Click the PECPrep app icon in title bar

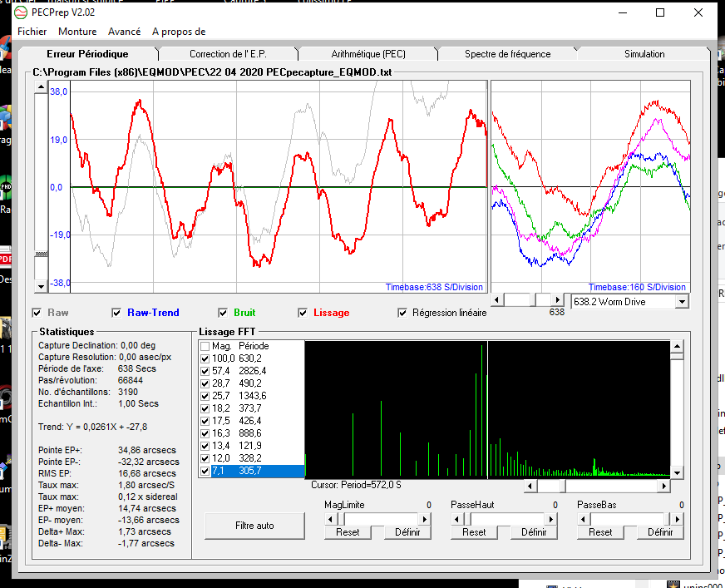tap(21, 12)
